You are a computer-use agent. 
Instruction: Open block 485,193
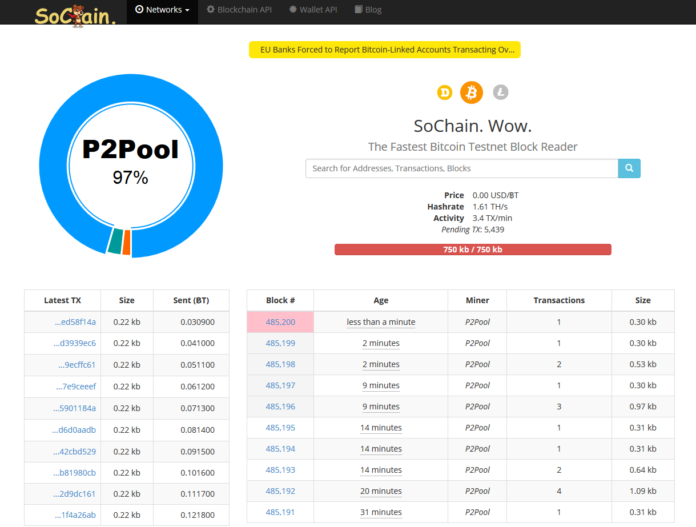click(280, 470)
